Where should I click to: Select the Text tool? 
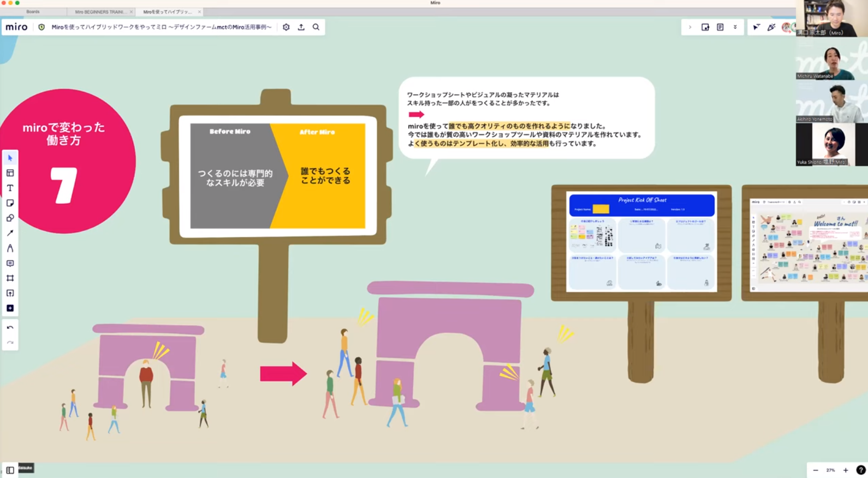pos(10,188)
